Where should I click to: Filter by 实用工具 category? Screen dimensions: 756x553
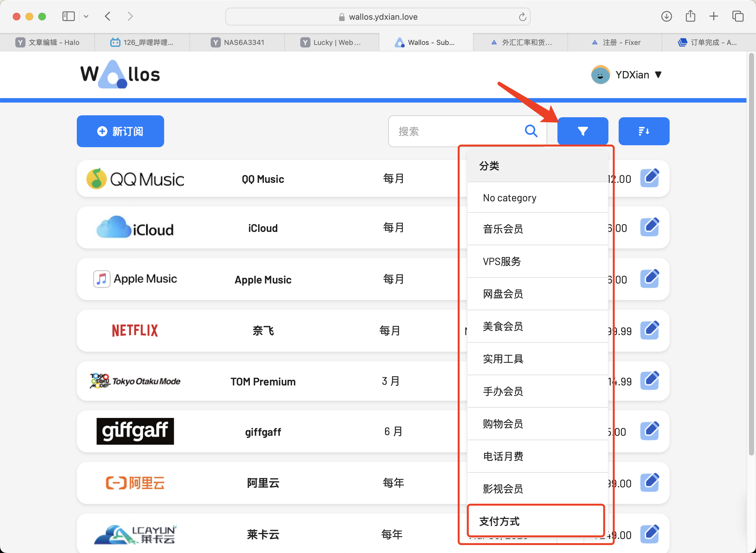537,359
